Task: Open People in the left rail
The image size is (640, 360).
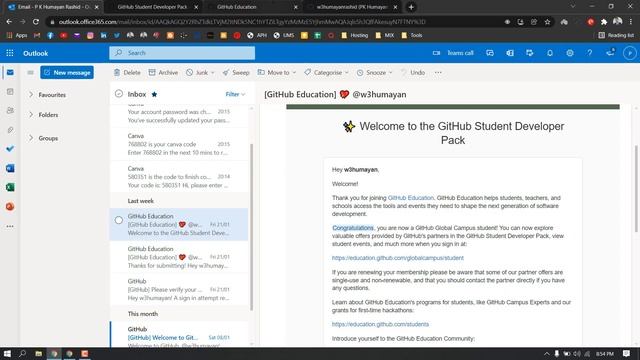Action: click(x=10, y=111)
